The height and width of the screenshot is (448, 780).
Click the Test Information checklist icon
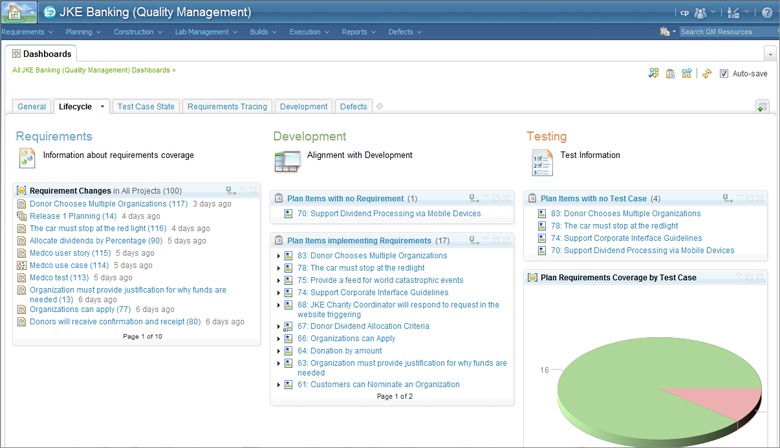click(542, 163)
